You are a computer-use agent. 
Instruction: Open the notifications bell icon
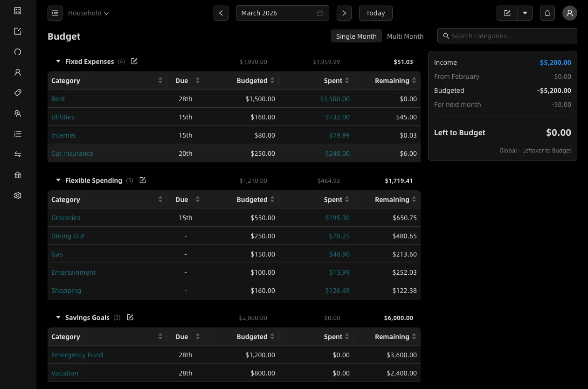[x=547, y=13]
